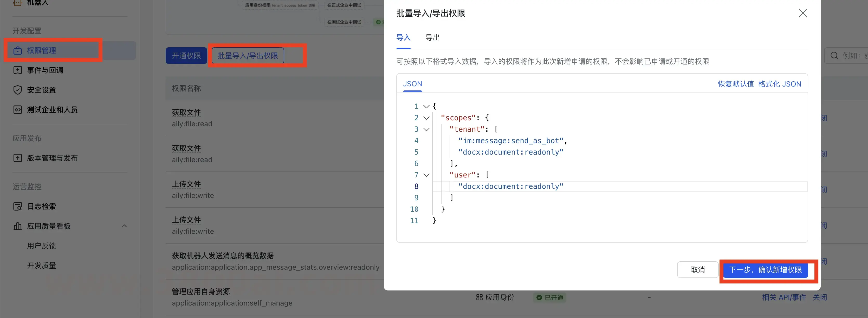Collapse the 应用质量看板 menu chevron

tap(124, 226)
